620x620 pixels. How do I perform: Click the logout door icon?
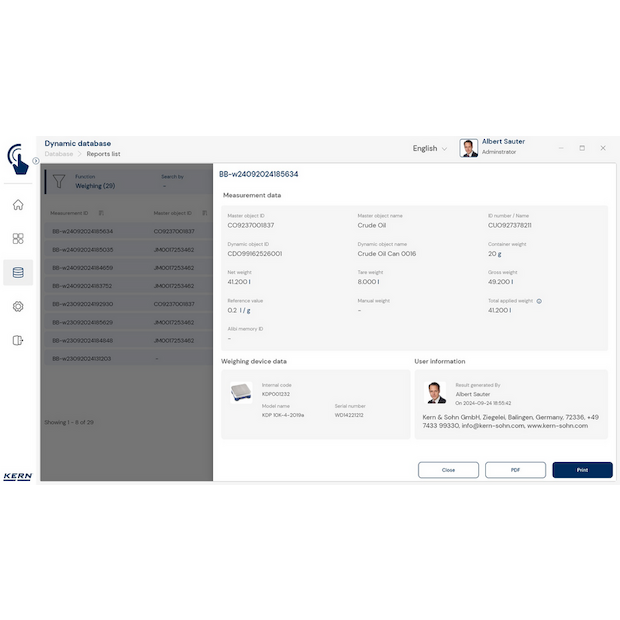click(18, 340)
